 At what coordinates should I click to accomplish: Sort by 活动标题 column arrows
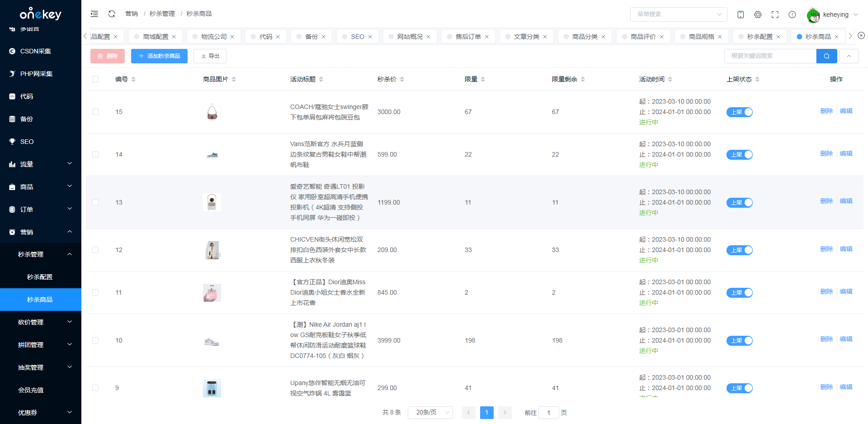tap(321, 79)
